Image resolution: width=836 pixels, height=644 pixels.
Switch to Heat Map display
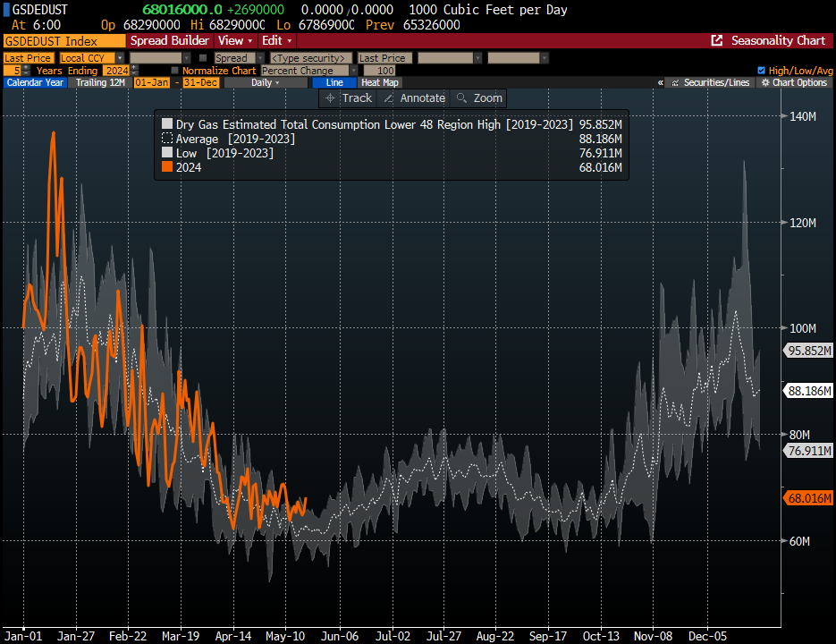[380, 83]
